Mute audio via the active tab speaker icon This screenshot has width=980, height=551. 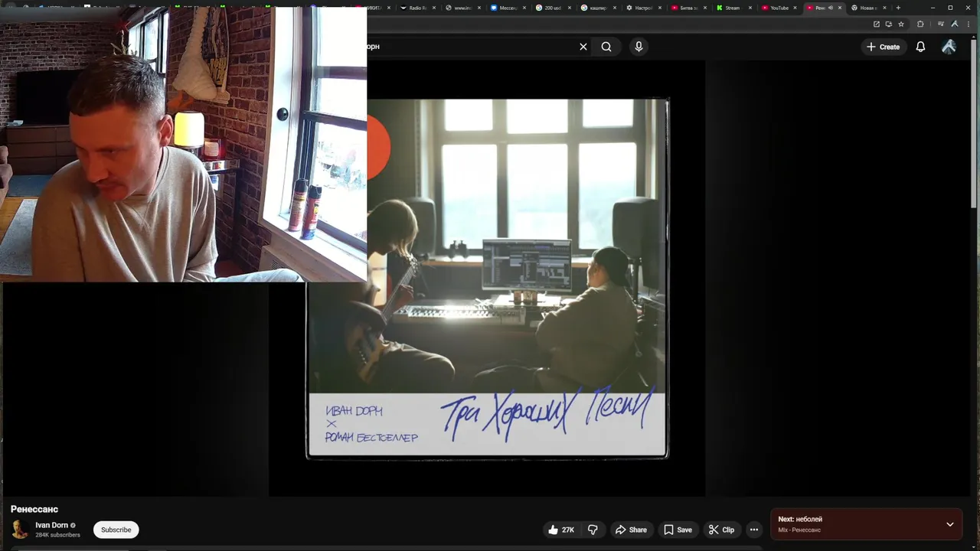(831, 8)
